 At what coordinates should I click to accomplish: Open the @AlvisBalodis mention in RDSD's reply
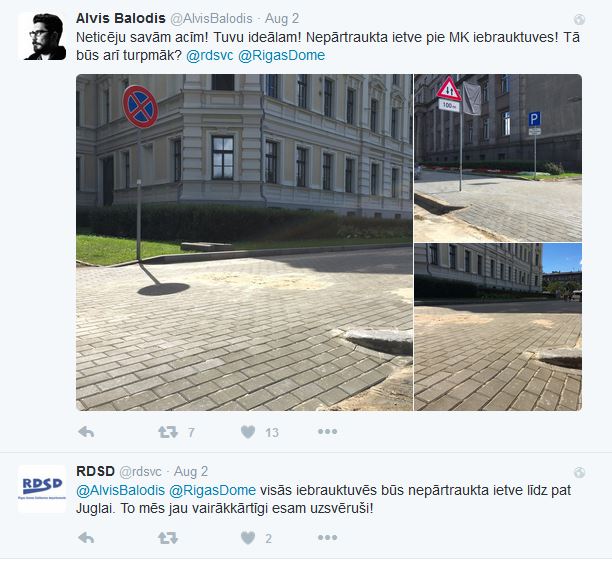121,490
